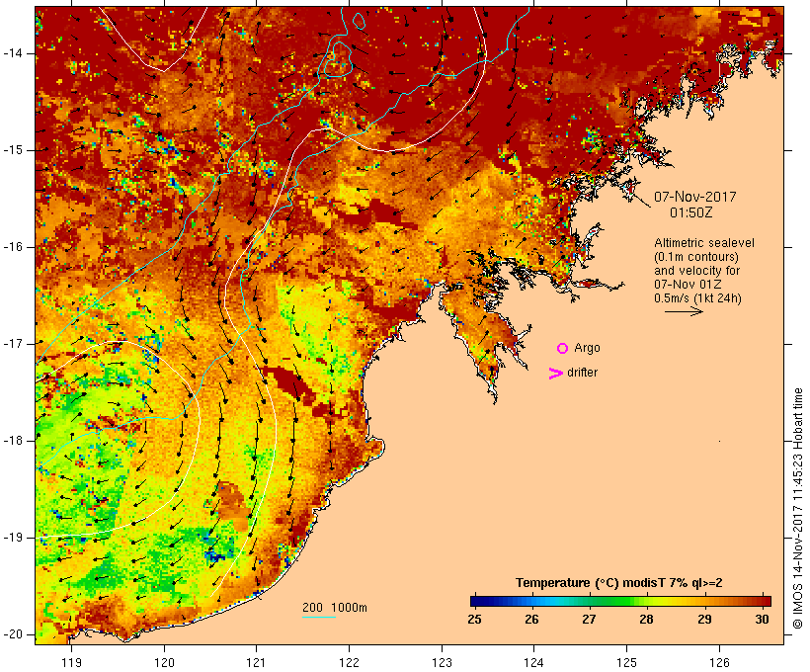
Task: Click the temperature color bar at 30
Action: (x=763, y=601)
